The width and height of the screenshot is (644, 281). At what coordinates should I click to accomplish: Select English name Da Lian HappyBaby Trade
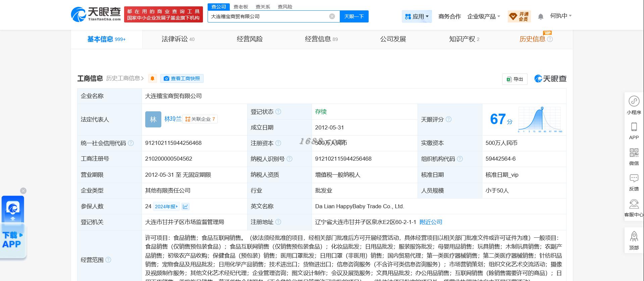tap(360, 207)
